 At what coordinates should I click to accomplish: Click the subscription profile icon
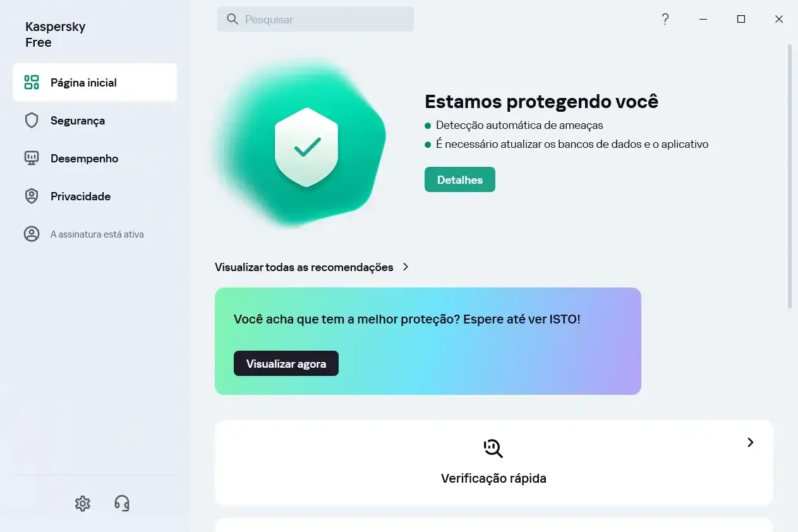point(32,234)
